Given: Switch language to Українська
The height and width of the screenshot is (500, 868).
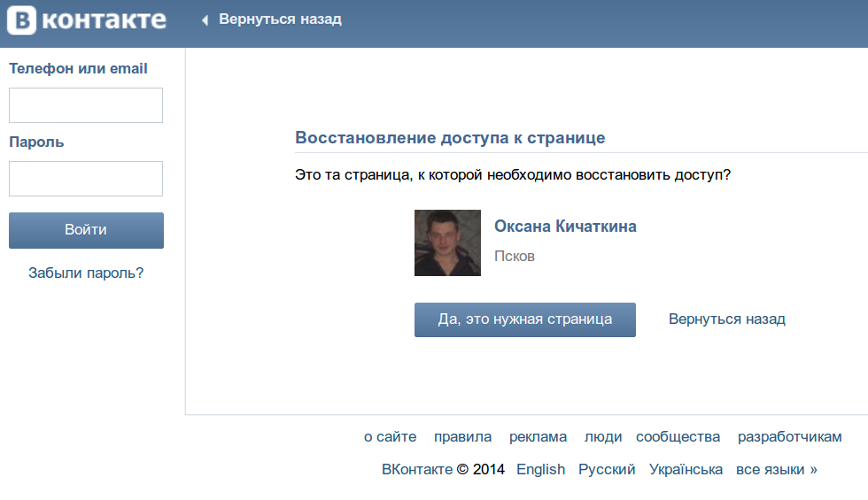Looking at the screenshot, I should (x=686, y=470).
